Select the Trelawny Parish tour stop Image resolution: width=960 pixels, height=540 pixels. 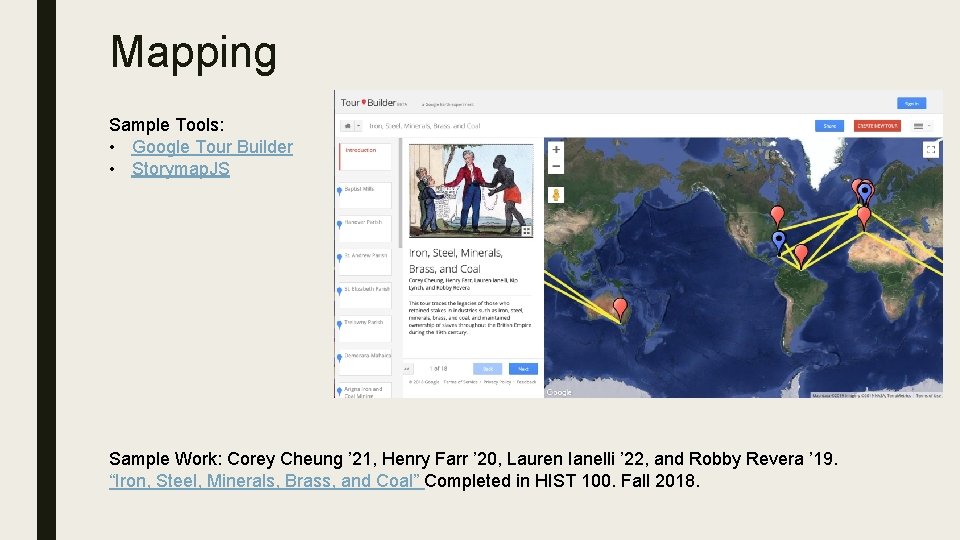(x=365, y=329)
